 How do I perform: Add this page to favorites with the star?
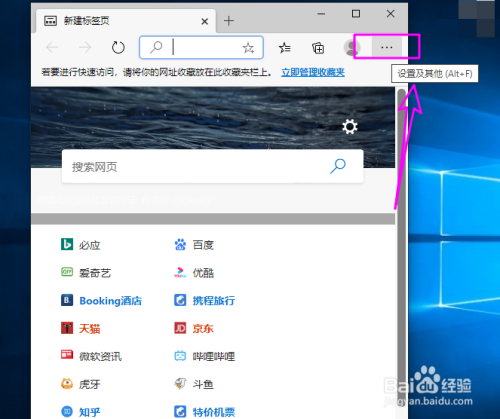[x=248, y=48]
